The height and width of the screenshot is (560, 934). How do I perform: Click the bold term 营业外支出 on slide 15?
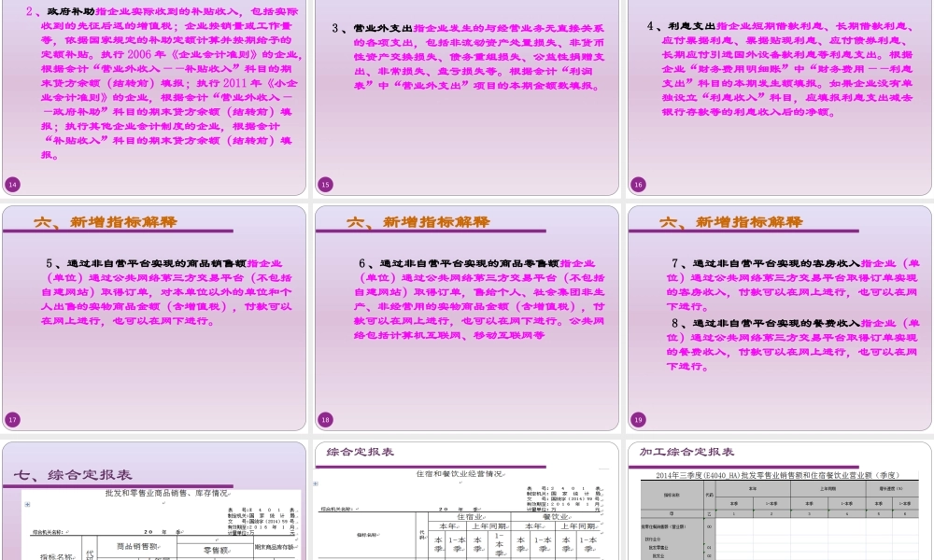[383, 28]
